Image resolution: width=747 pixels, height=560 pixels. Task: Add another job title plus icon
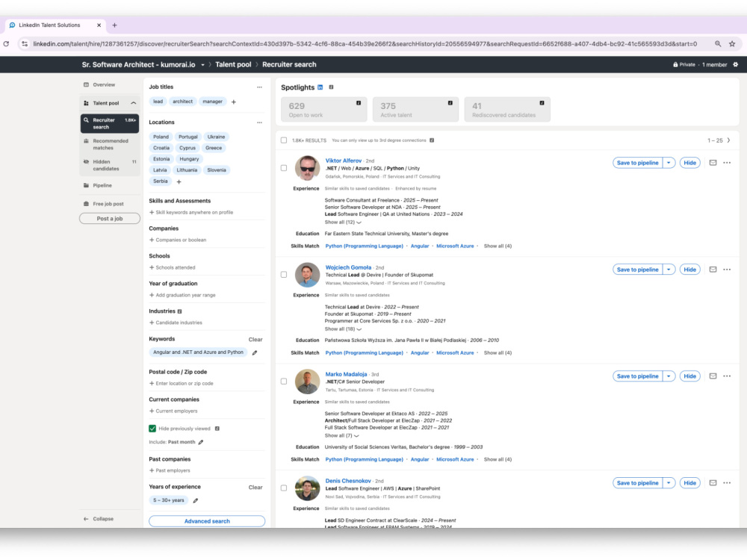[x=233, y=102]
